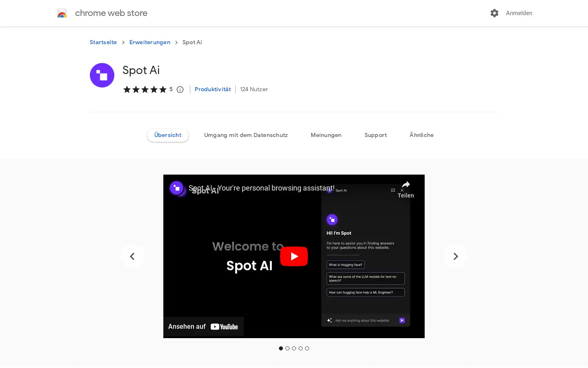Image resolution: width=588 pixels, height=368 pixels.
Task: Click the rating info icon
Action: 180,90
